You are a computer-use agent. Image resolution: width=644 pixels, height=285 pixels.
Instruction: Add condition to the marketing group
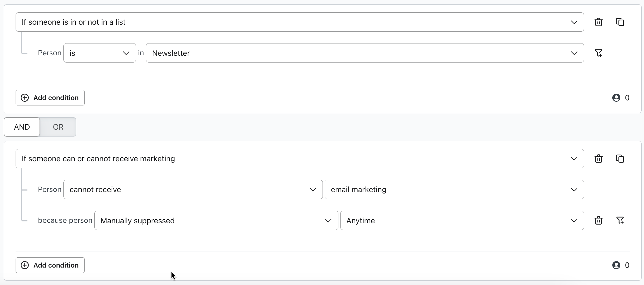point(50,265)
